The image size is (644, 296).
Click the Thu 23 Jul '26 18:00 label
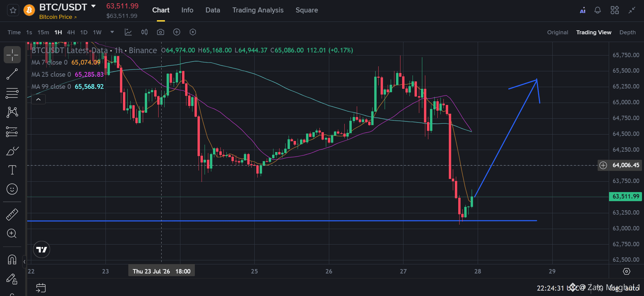coord(162,271)
